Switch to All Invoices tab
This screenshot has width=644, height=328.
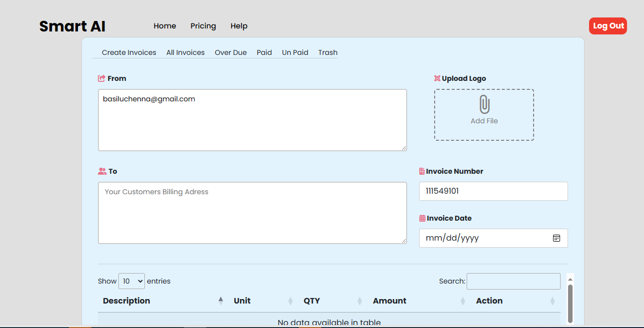185,52
